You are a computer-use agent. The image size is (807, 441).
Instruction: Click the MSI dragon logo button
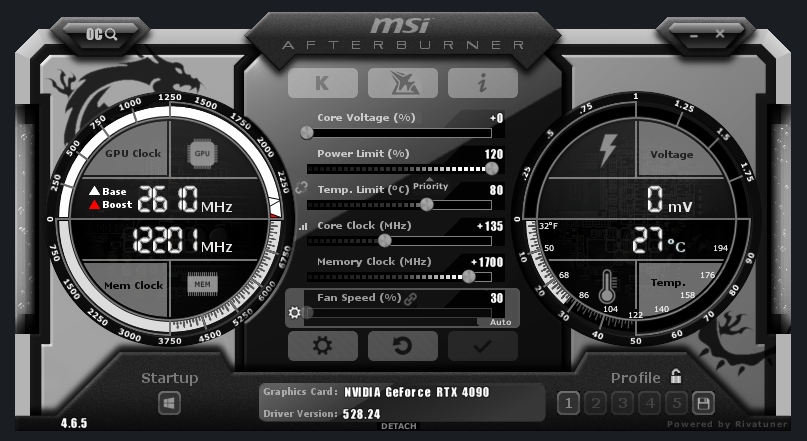click(x=402, y=83)
